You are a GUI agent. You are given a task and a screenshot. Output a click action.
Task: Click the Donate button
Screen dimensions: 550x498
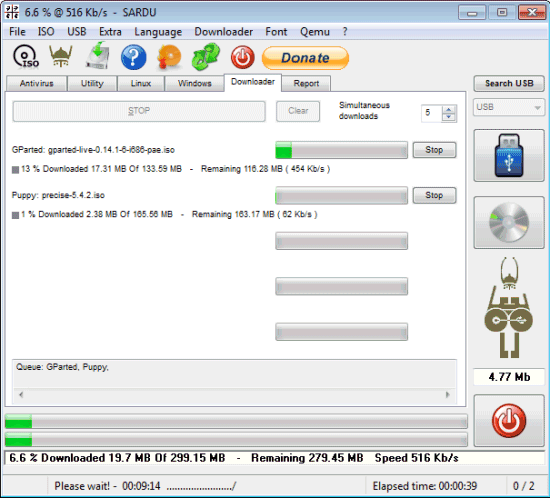[x=305, y=58]
